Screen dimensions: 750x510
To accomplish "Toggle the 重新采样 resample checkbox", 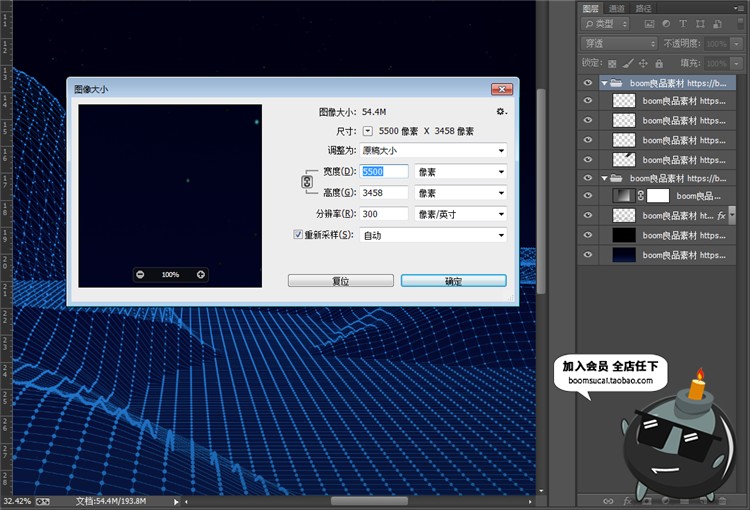I will click(297, 235).
